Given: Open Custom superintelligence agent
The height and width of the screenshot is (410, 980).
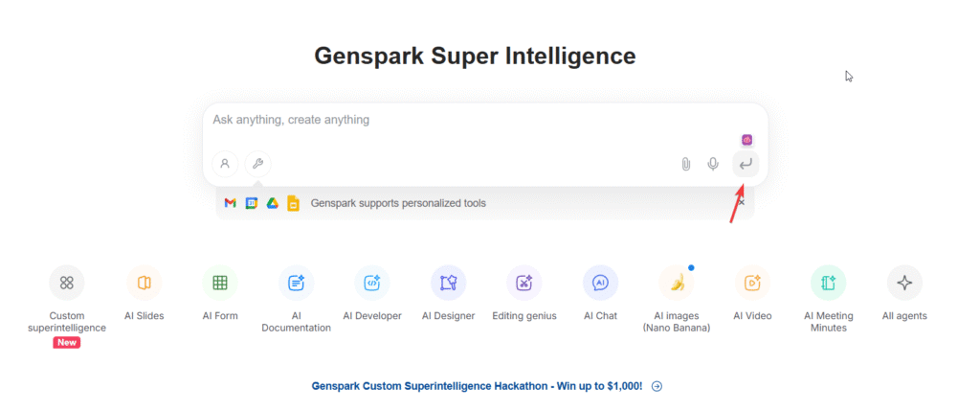Looking at the screenshot, I should click(67, 283).
